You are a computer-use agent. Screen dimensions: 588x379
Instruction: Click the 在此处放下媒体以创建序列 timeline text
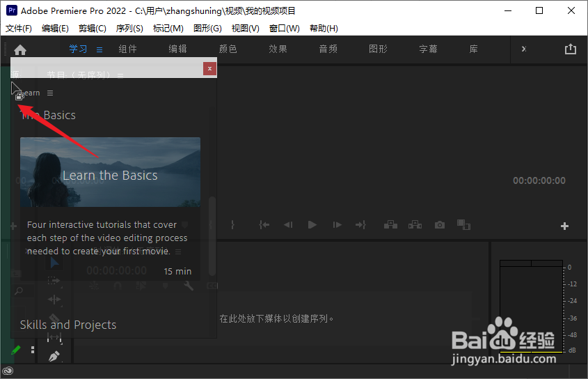pyautogui.click(x=276, y=318)
